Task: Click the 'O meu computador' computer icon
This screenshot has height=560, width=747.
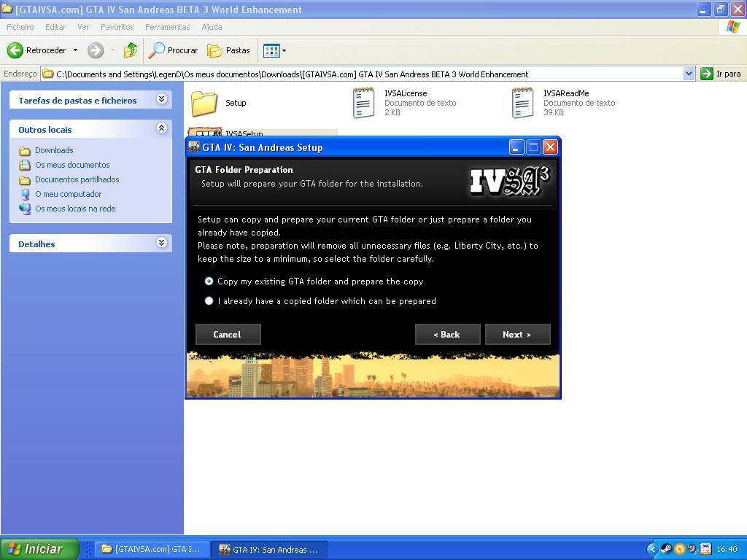Action: (x=25, y=194)
